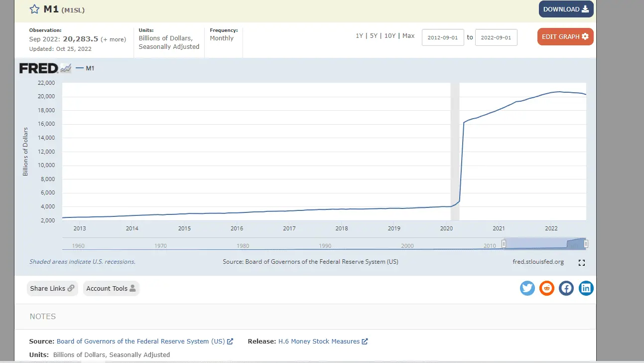Click the end date field 2022-09-01
644x363 pixels.
point(496,38)
